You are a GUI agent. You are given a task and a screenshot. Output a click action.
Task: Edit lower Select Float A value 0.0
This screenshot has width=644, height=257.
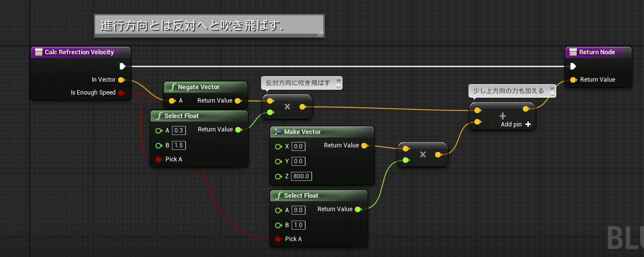298,210
